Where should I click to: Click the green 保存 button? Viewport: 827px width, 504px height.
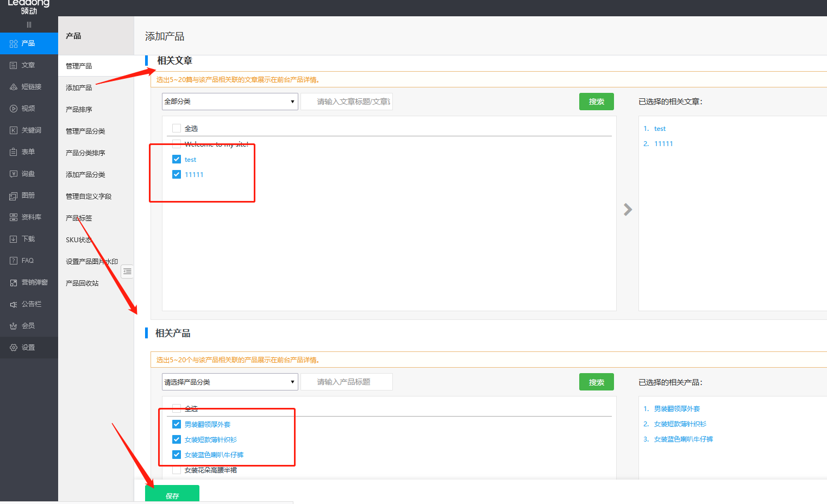[172, 495]
